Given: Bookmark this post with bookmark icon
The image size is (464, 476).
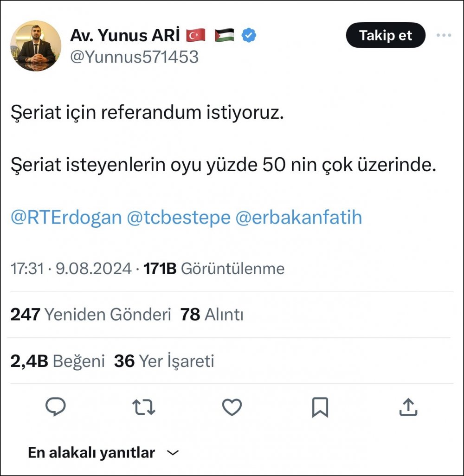Looking at the screenshot, I should coord(320,407).
